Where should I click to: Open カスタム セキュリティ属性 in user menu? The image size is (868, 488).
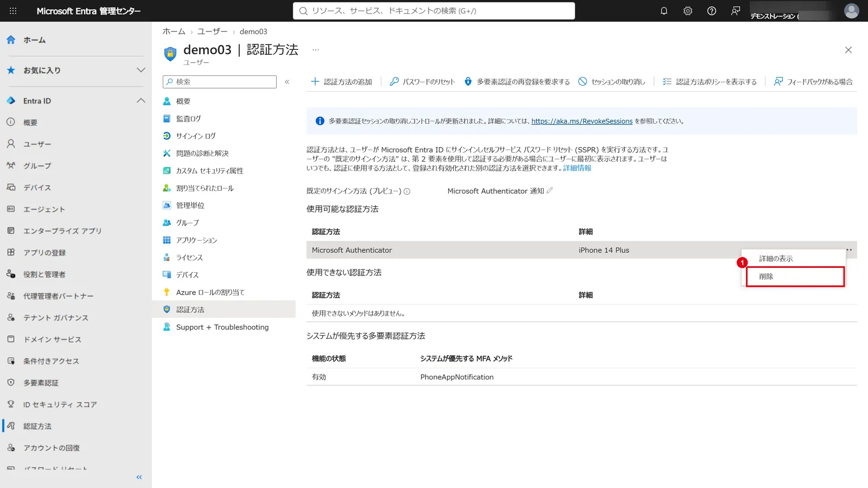[x=209, y=171]
